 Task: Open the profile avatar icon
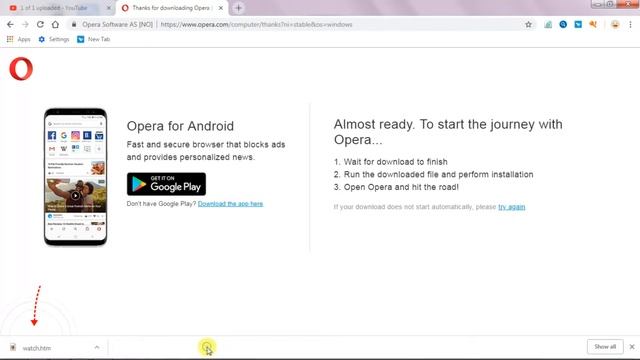615,24
